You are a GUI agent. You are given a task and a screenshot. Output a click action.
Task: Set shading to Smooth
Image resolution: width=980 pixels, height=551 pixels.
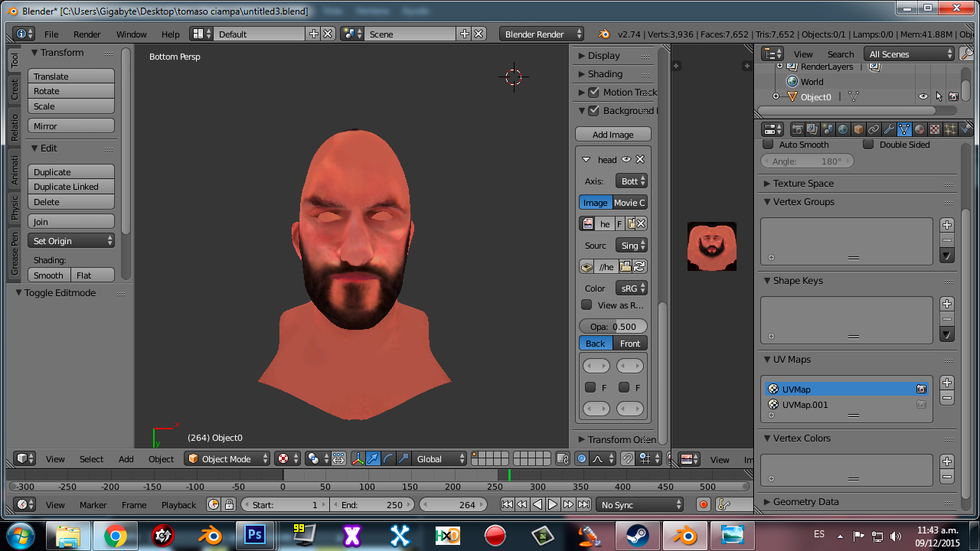[49, 275]
